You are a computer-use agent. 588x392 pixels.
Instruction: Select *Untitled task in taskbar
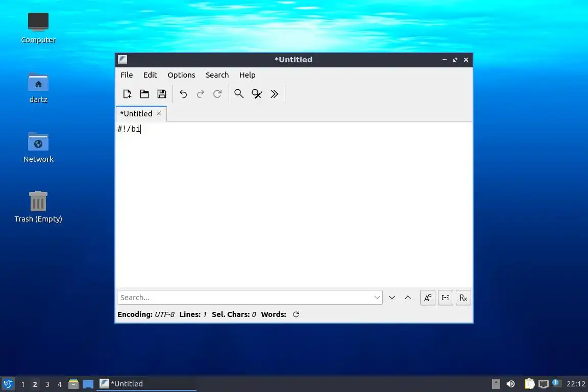pos(146,384)
